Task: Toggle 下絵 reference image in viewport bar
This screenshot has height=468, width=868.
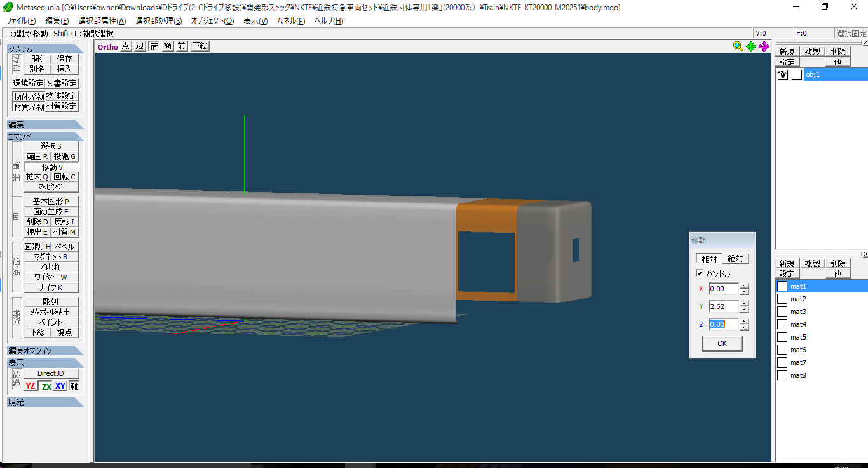Action: tap(200, 46)
